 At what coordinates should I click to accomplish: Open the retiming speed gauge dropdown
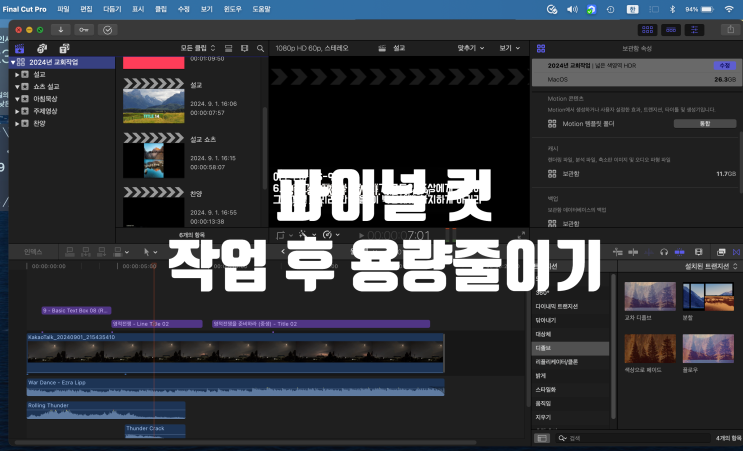click(x=331, y=235)
